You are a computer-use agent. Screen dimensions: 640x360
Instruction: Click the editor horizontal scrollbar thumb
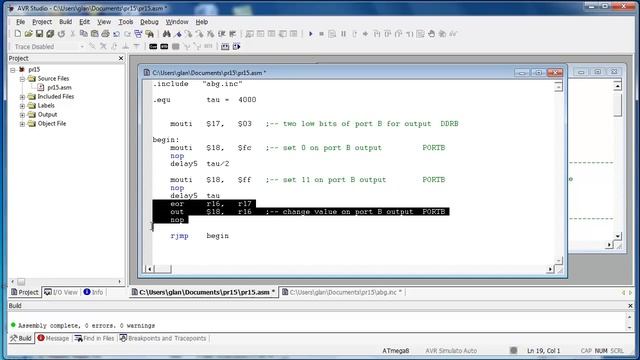tap(163, 269)
